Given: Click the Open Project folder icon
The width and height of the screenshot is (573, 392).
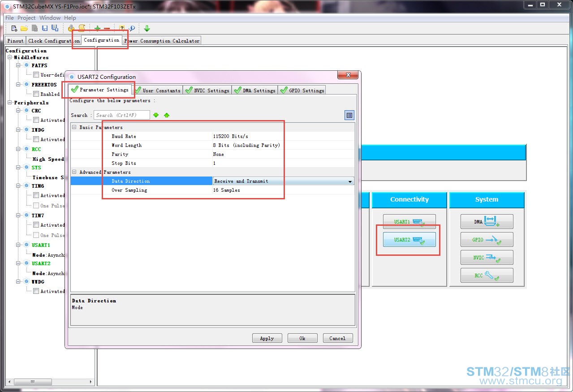Looking at the screenshot, I should pos(24,28).
